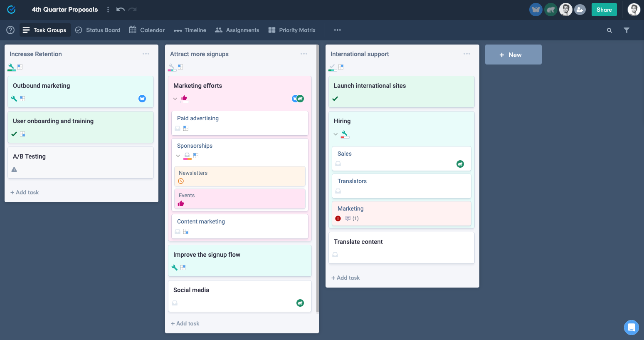Open comment icon on Marketing task
644x340 pixels.
pyautogui.click(x=348, y=218)
